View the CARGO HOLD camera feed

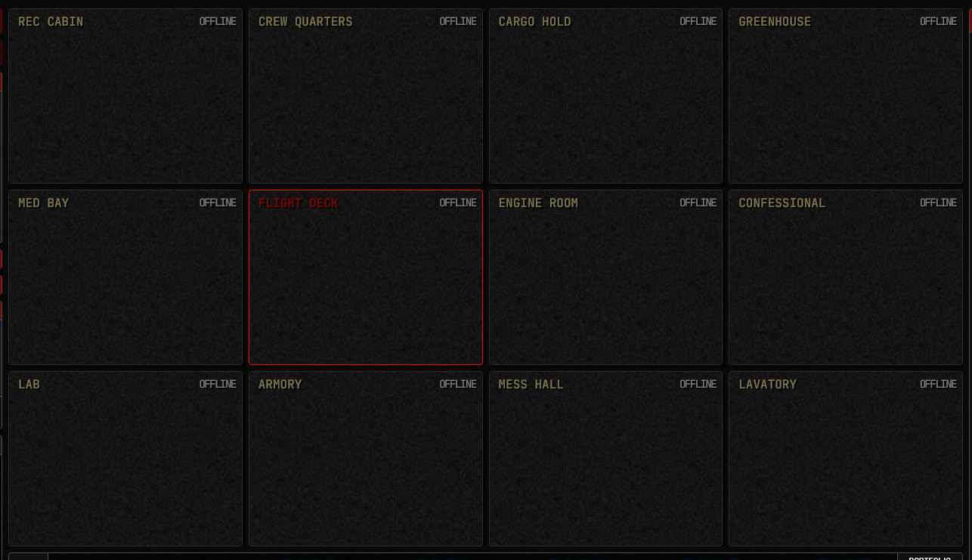tap(605, 96)
